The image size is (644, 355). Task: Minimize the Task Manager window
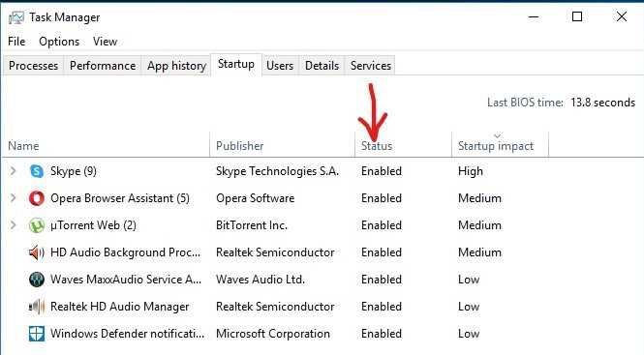[x=534, y=16]
